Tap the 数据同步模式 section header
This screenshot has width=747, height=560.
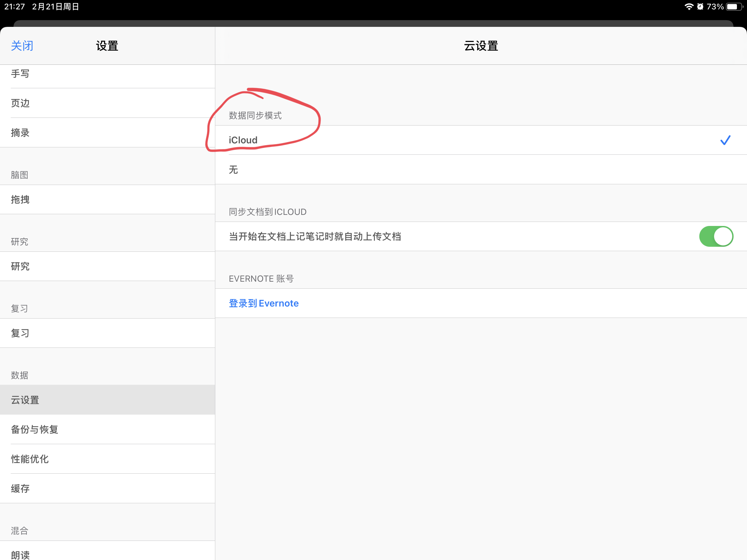point(255,115)
